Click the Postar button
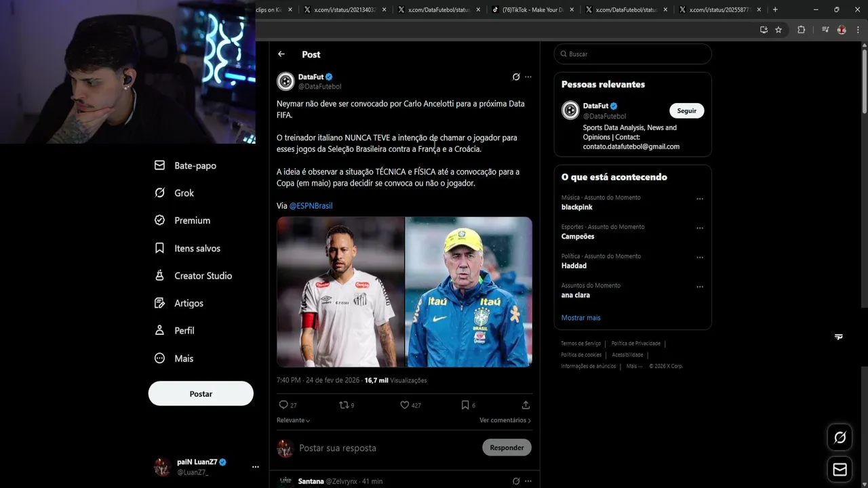 (201, 394)
